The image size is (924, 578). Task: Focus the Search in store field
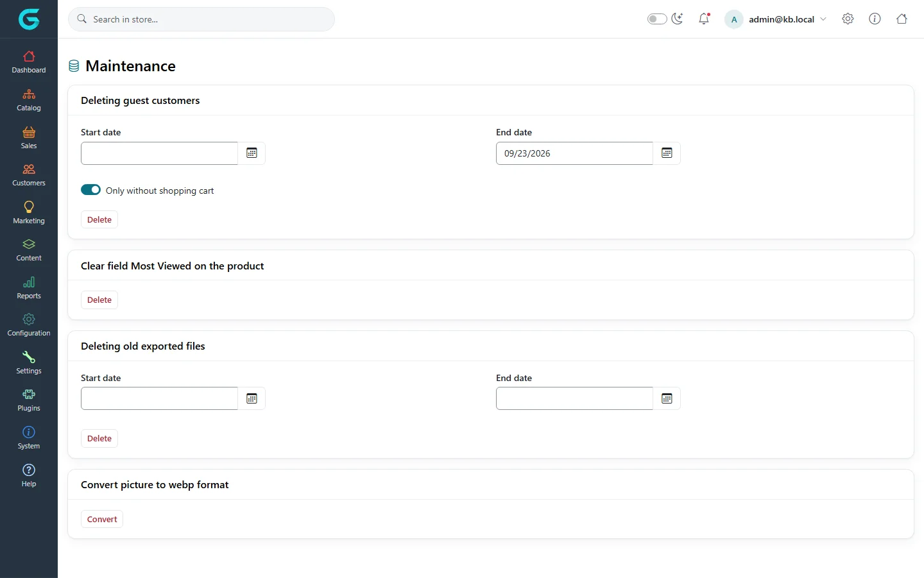201,19
